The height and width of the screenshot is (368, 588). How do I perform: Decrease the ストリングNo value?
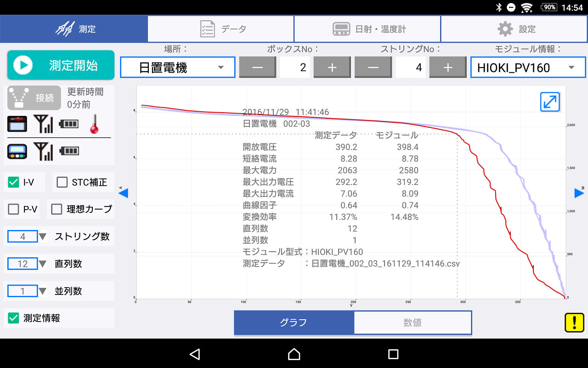click(x=373, y=68)
